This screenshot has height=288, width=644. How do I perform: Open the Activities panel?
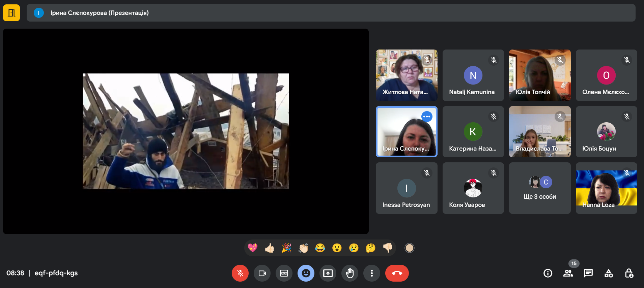pyautogui.click(x=609, y=273)
